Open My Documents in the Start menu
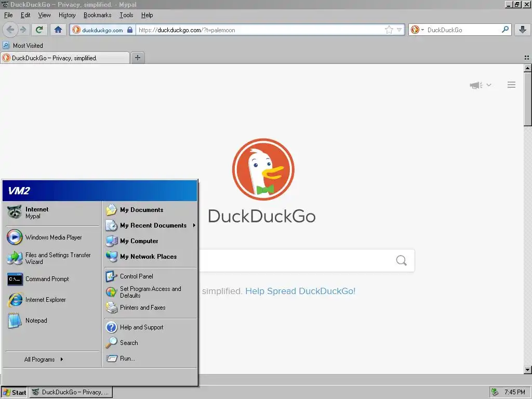The image size is (532, 399). 150,210
